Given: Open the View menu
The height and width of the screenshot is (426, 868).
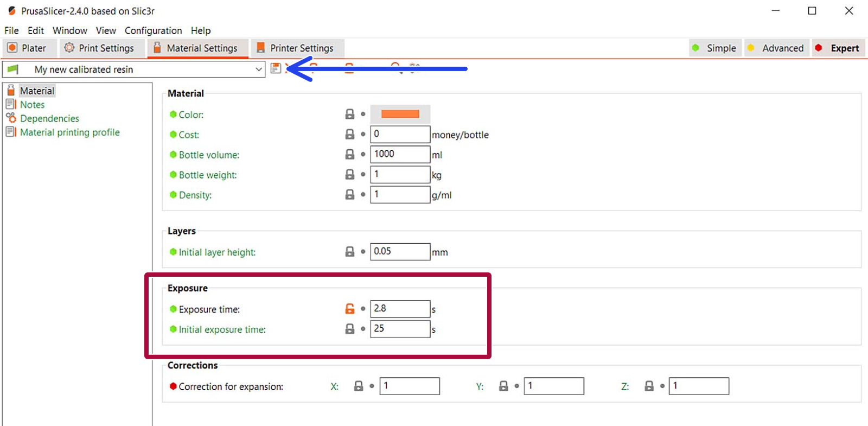Looking at the screenshot, I should coord(106,30).
